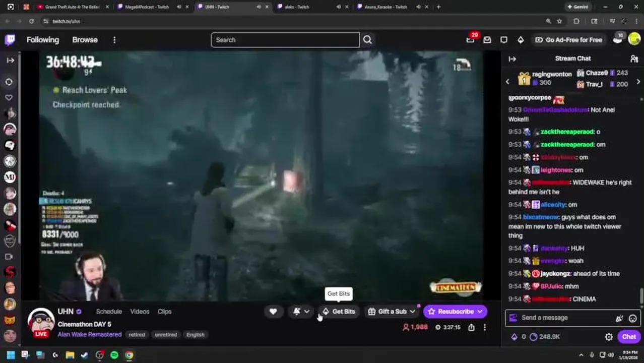The width and height of the screenshot is (644, 363).
Task: Click username bixcatmeow in chat
Action: tap(541, 217)
